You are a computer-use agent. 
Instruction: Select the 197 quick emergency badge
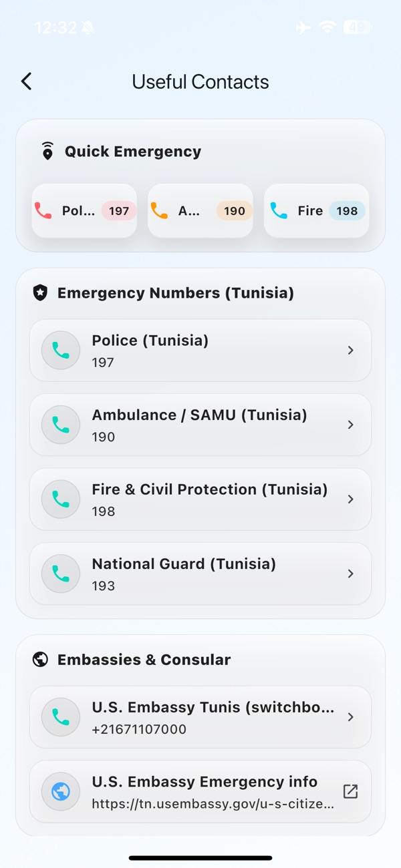click(x=119, y=211)
